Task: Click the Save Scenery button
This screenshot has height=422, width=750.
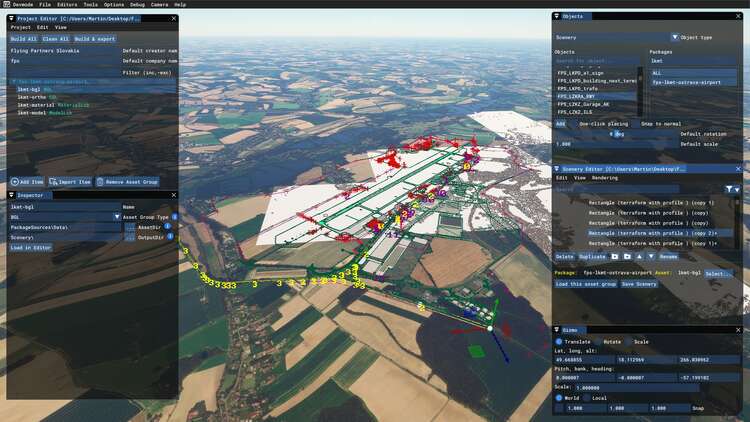Action: pyautogui.click(x=639, y=284)
